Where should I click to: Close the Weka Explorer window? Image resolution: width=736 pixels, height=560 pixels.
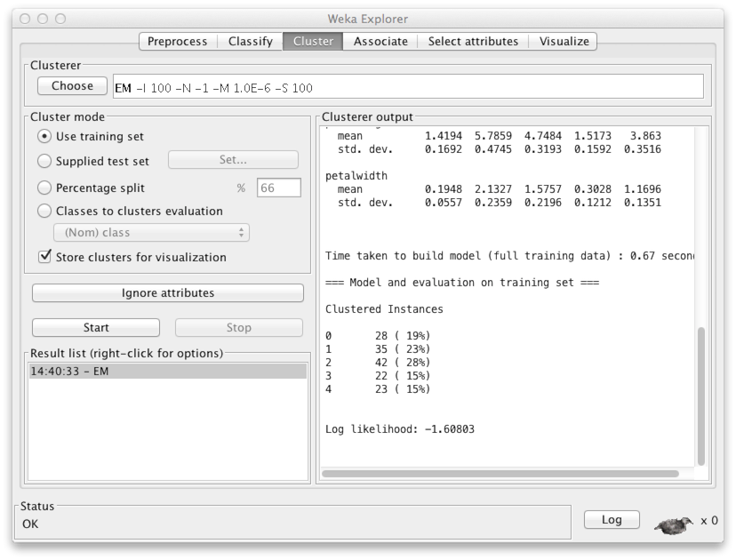click(25, 19)
